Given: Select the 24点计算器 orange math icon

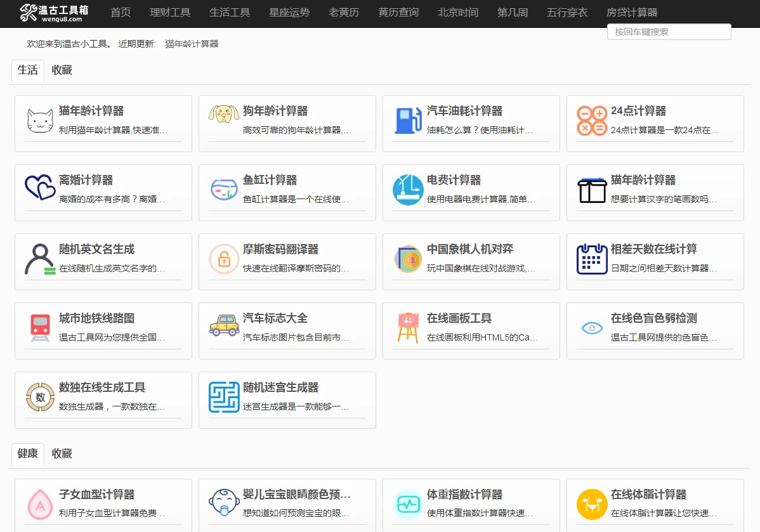Looking at the screenshot, I should (x=592, y=120).
